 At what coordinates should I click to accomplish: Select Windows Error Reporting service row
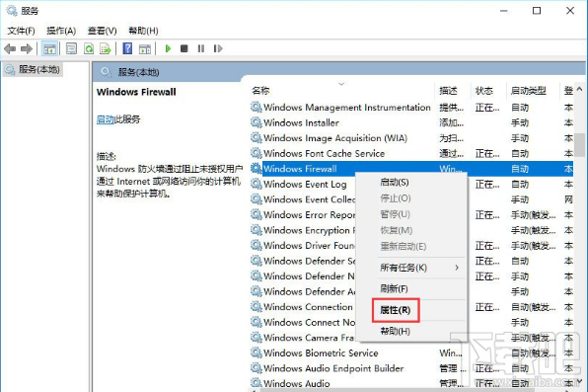pos(309,215)
